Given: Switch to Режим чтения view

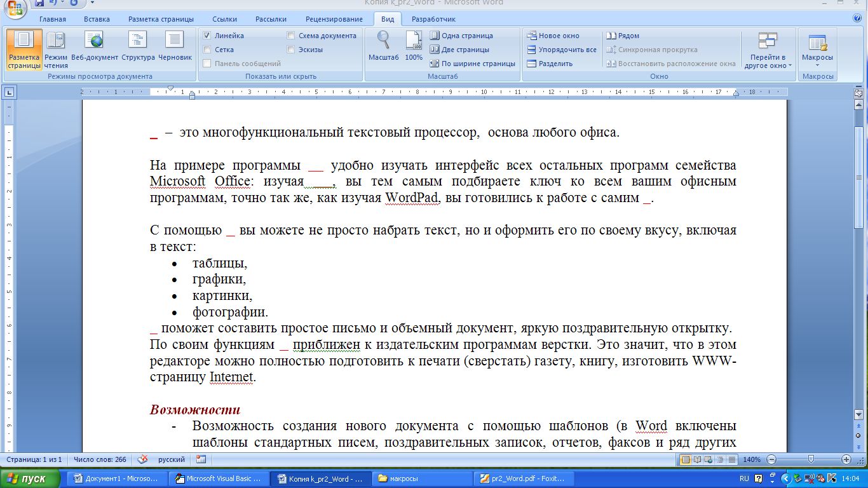Looking at the screenshot, I should tap(56, 50).
